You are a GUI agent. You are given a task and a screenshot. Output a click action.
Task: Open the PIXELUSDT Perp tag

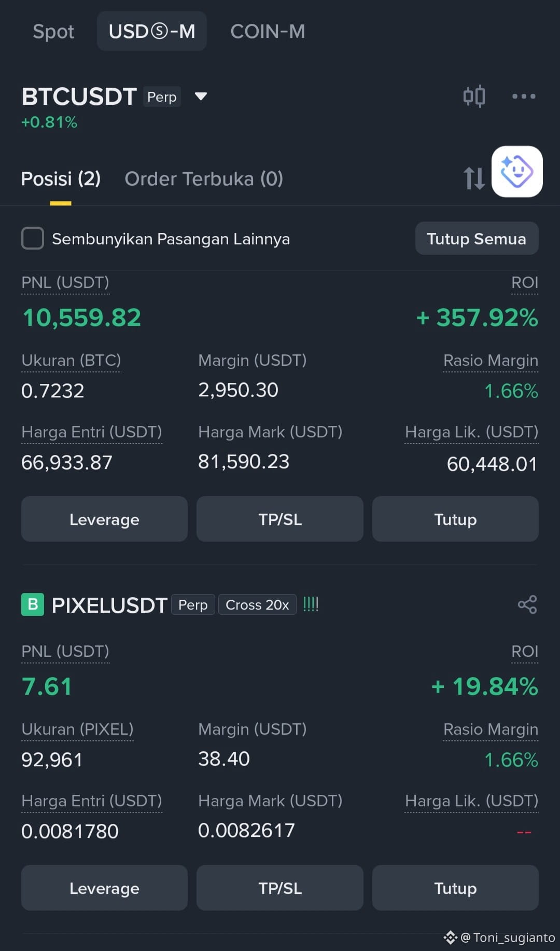(193, 604)
